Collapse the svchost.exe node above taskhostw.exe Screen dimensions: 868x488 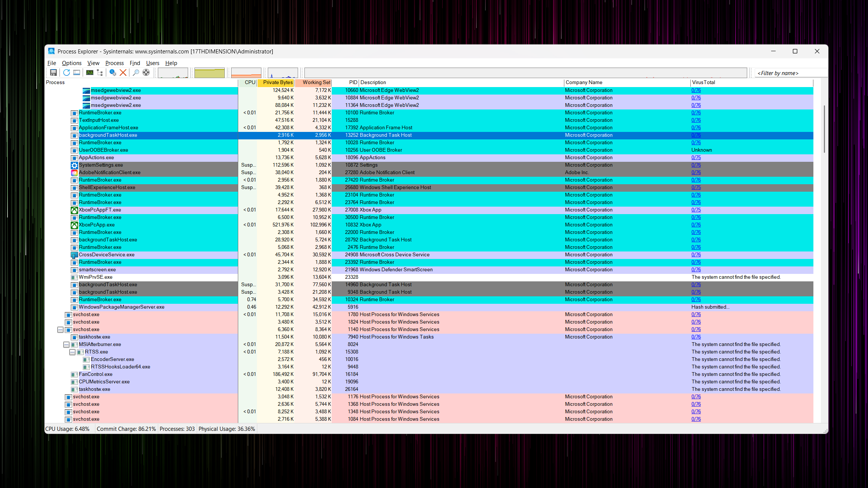pyautogui.click(x=60, y=330)
